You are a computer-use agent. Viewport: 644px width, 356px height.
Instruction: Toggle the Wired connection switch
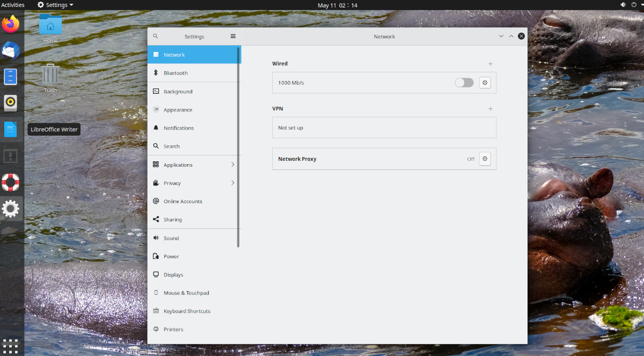tap(464, 83)
